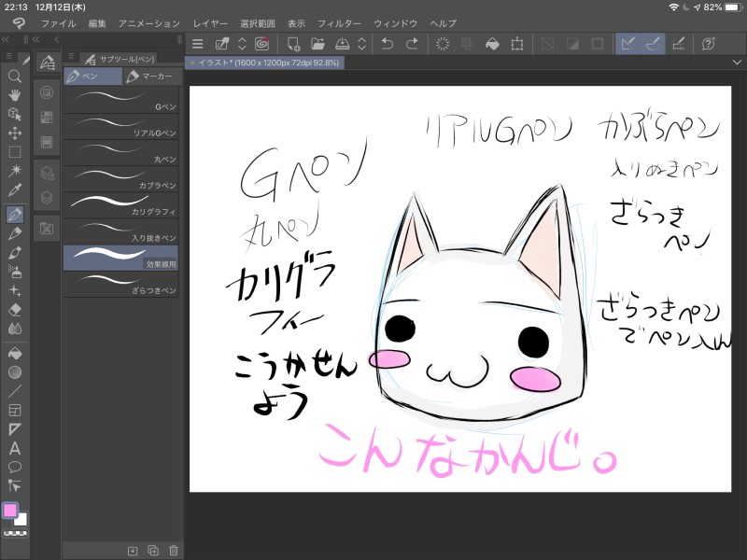Toggle Snap to Grid
Screen dimensions: 747x560
[x=678, y=44]
